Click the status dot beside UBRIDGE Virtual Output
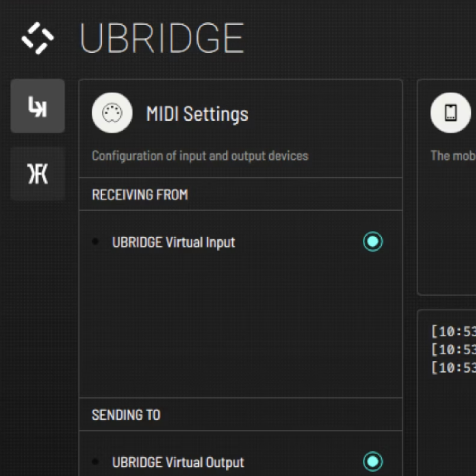Viewport: 476px width, 476px height. (95, 462)
